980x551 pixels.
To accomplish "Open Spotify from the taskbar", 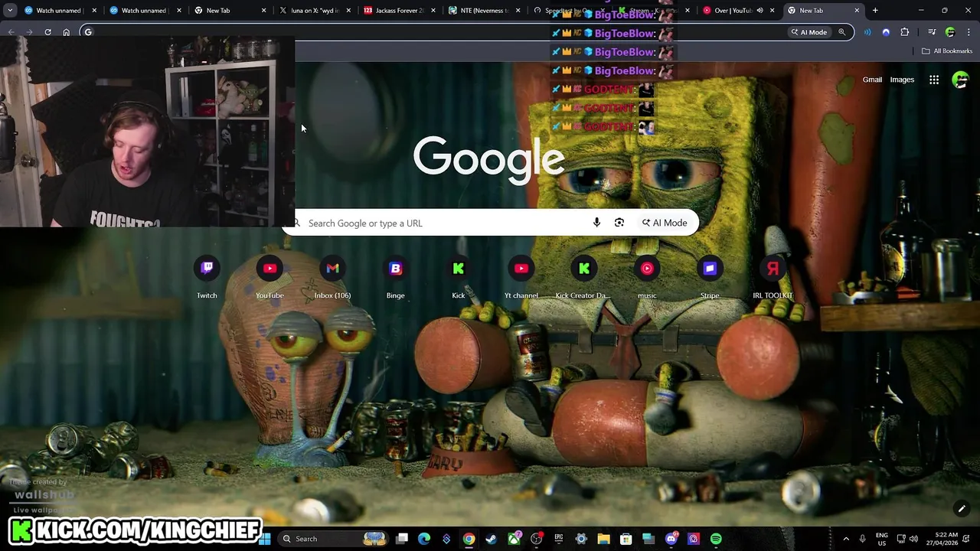I will click(716, 539).
